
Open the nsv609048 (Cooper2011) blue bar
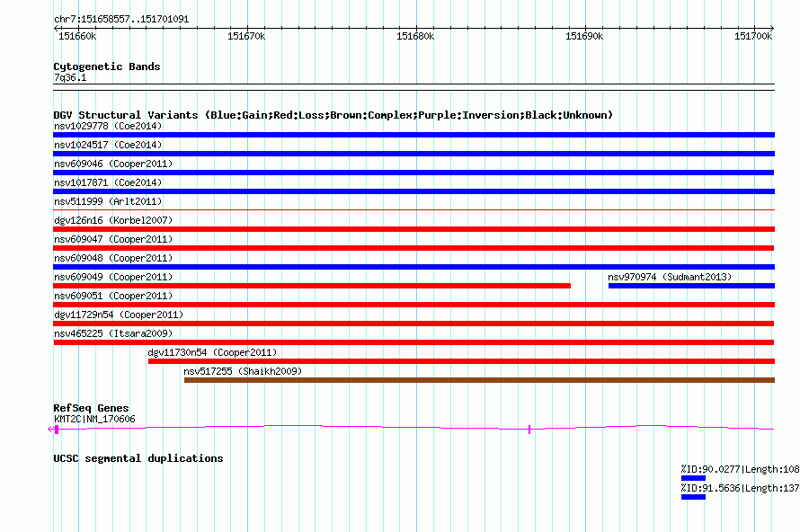[413, 267]
